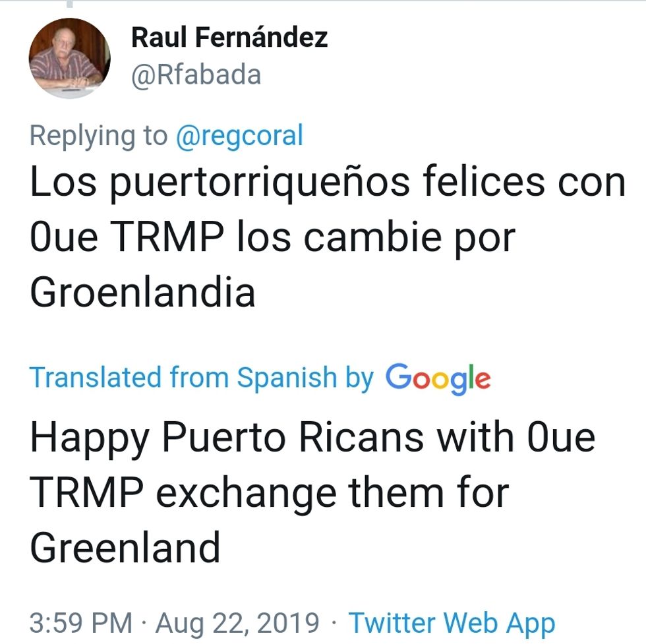Click "Puerto Ricans" in the translated text
Image resolution: width=646 pixels, height=644 pixels.
click(x=292, y=438)
